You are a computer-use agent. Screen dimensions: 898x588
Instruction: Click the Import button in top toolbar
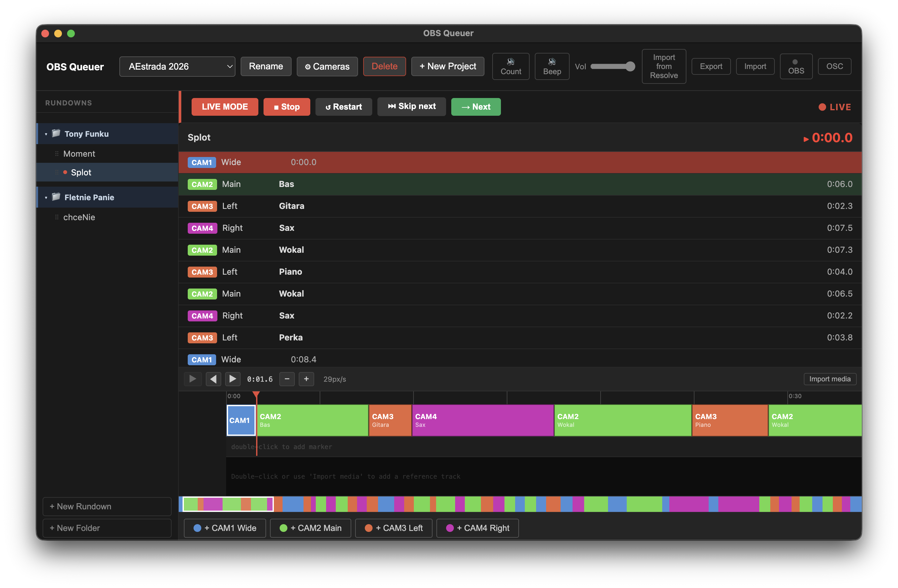pos(755,66)
